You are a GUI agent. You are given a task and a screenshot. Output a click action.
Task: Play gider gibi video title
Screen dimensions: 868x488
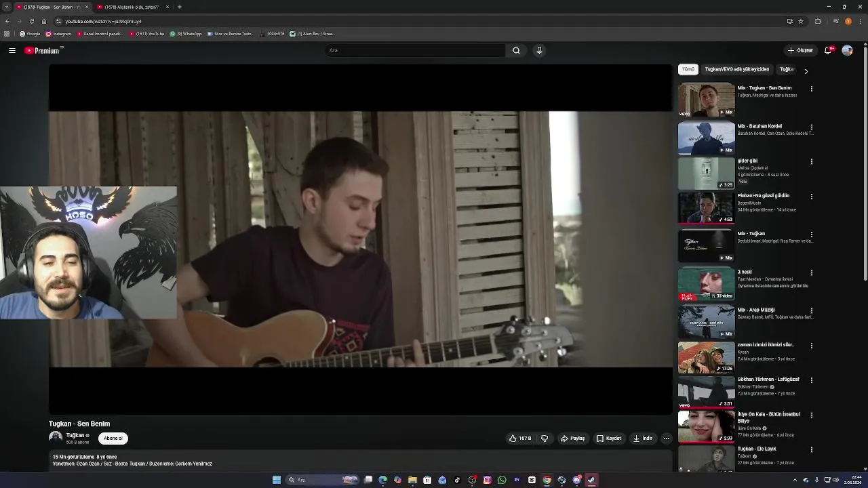(x=747, y=161)
